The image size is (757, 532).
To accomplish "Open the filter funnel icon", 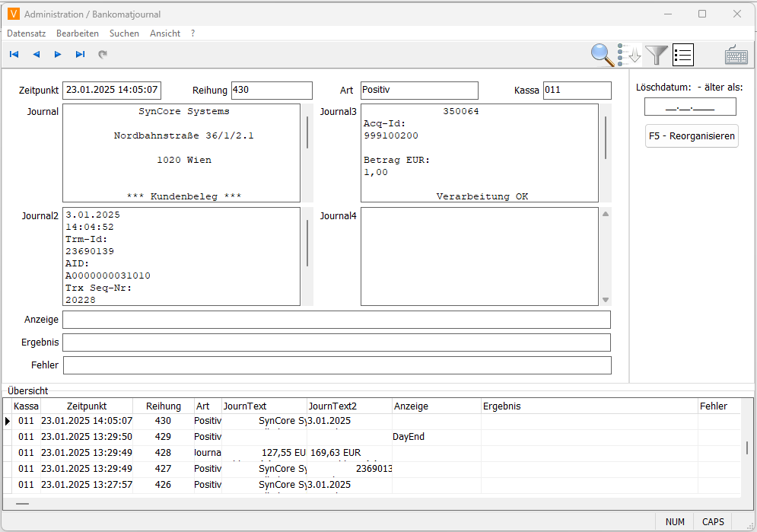I will point(656,54).
